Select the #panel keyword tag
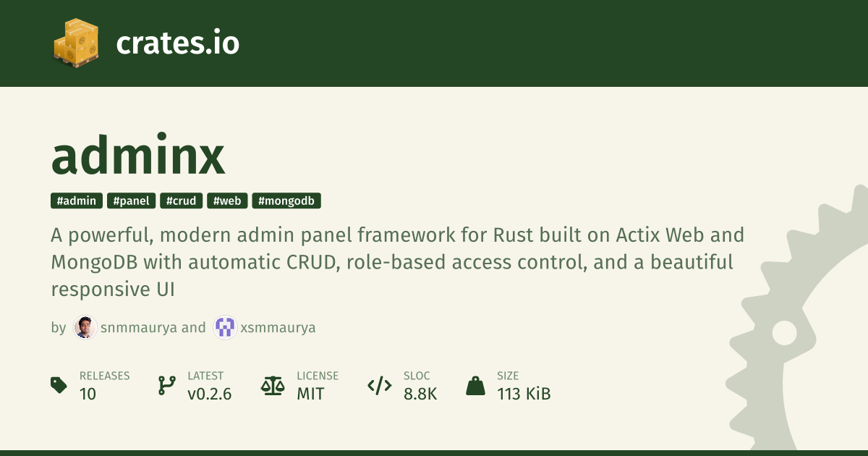Image resolution: width=868 pixels, height=456 pixels. click(x=131, y=201)
